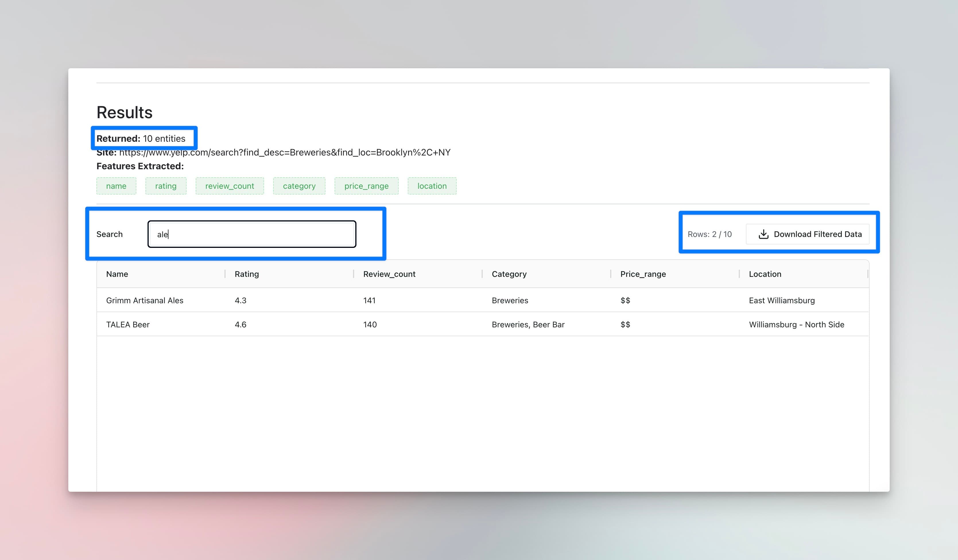Image resolution: width=958 pixels, height=560 pixels.
Task: Select the category feature tag
Action: (299, 186)
